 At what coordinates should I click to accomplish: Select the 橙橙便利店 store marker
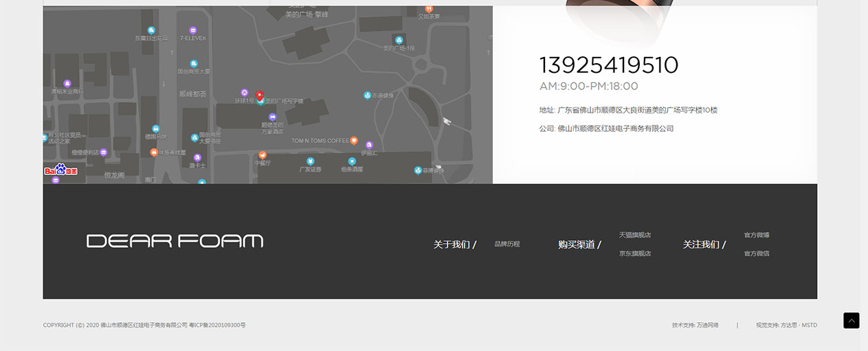pos(103,152)
